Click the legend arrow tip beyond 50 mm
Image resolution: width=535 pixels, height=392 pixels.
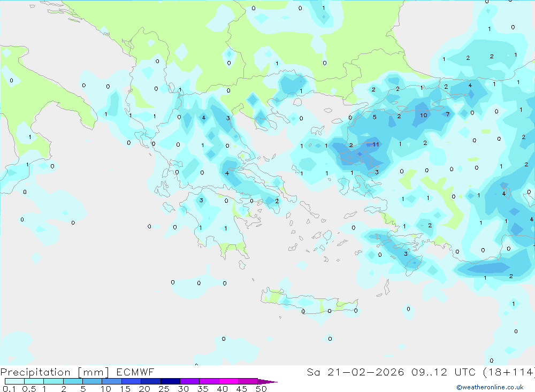[x=268, y=382]
